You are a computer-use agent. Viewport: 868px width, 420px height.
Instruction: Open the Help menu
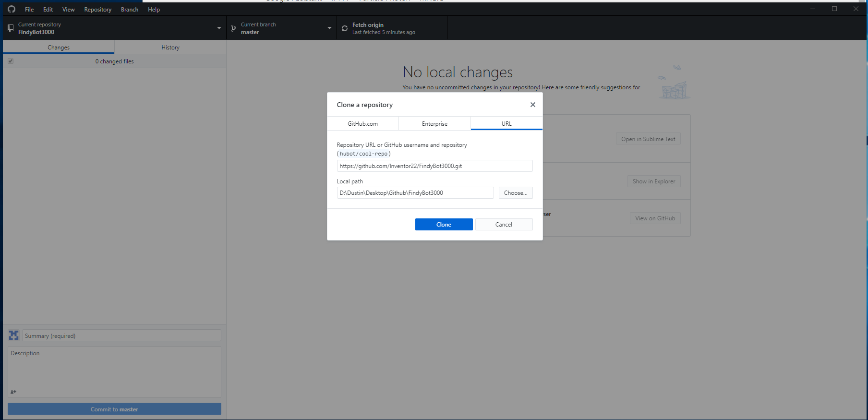pyautogui.click(x=154, y=9)
